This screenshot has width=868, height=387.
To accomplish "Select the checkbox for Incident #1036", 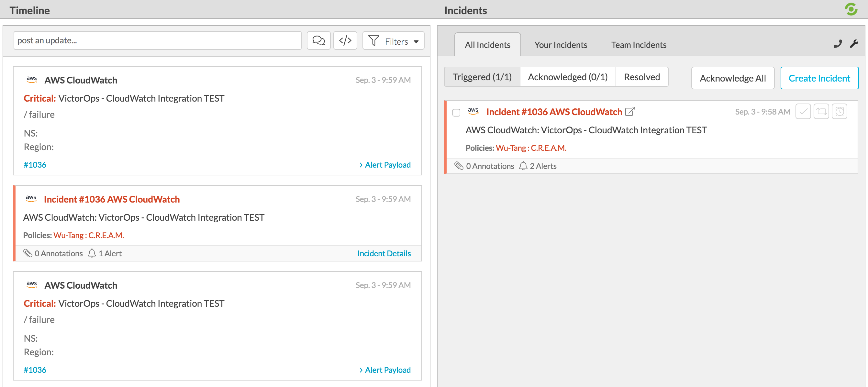I will click(x=457, y=113).
